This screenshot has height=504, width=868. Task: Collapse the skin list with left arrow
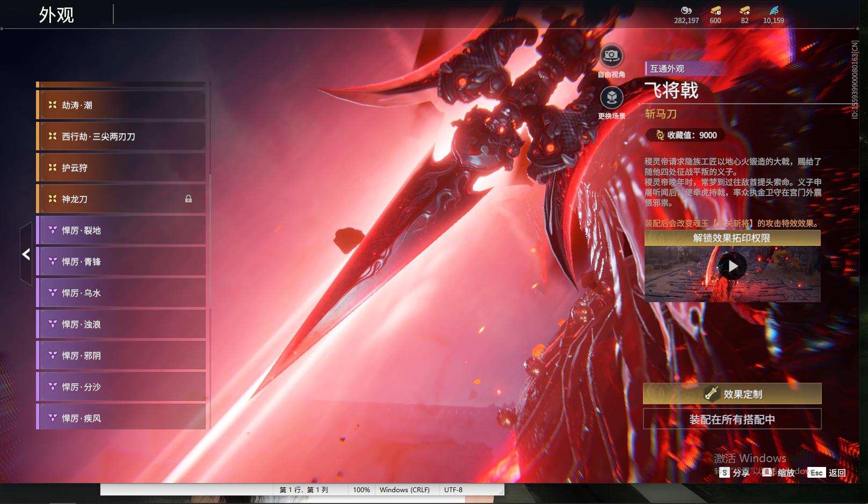[26, 254]
